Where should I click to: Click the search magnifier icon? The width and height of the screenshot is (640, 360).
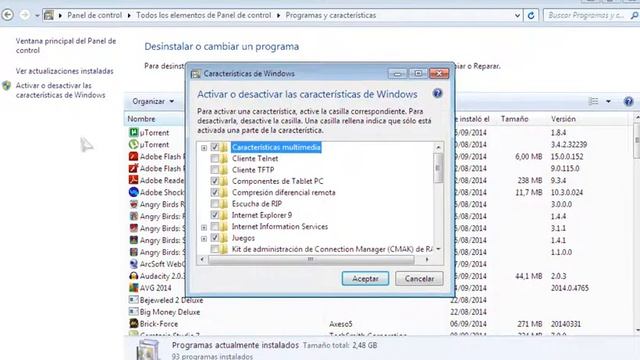[634, 16]
